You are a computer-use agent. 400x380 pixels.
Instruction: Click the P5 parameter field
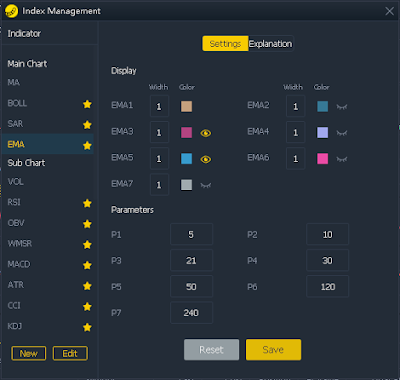(191, 286)
